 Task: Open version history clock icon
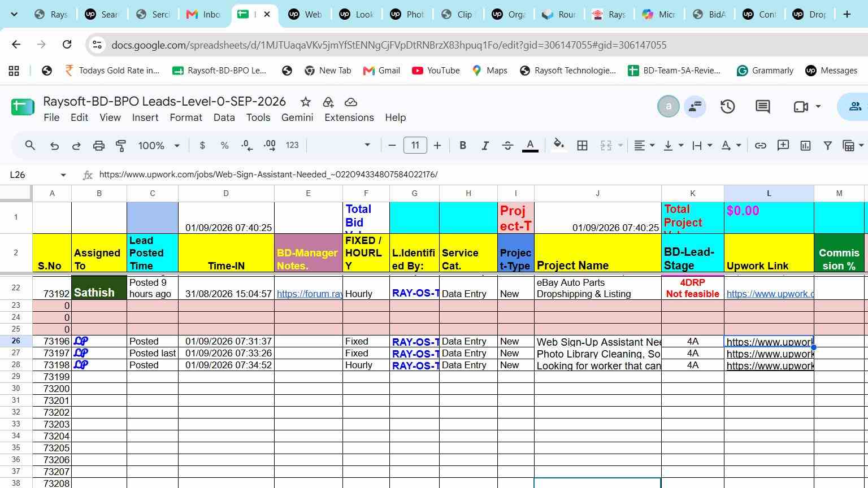click(727, 107)
